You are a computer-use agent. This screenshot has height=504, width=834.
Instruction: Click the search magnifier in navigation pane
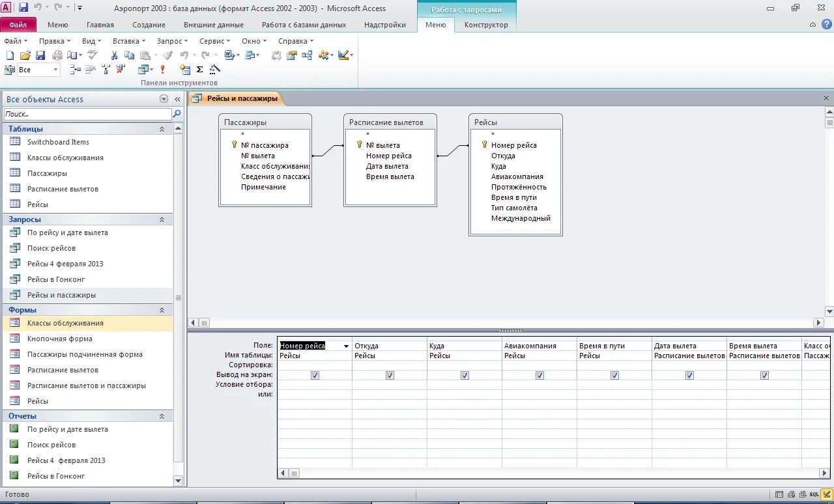click(177, 113)
